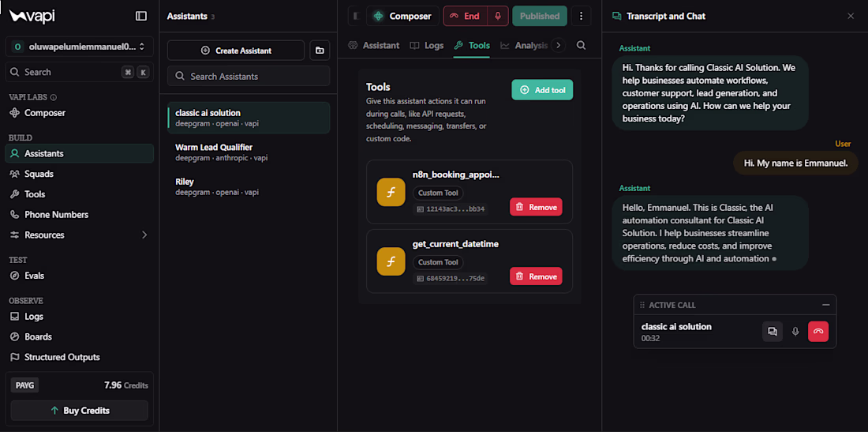Image resolution: width=868 pixels, height=432 pixels.
Task: Click the n8n_booking_appoi... tool function icon
Action: coord(391,192)
